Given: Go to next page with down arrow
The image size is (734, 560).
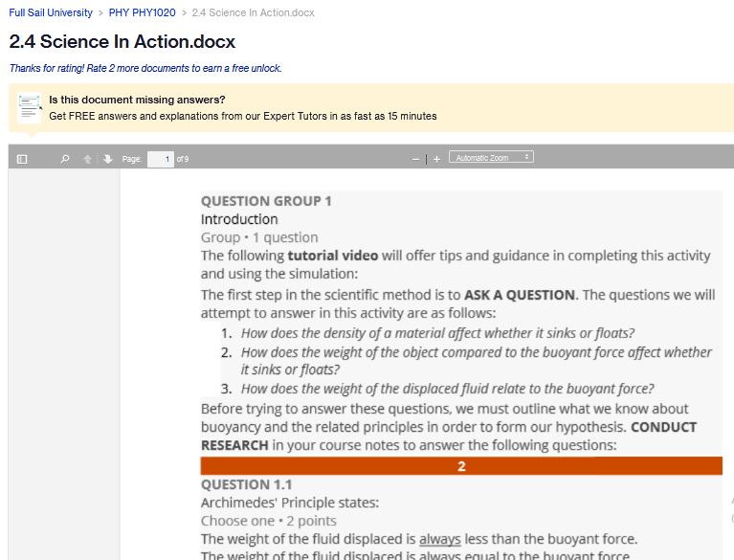Looking at the screenshot, I should pyautogui.click(x=108, y=159).
